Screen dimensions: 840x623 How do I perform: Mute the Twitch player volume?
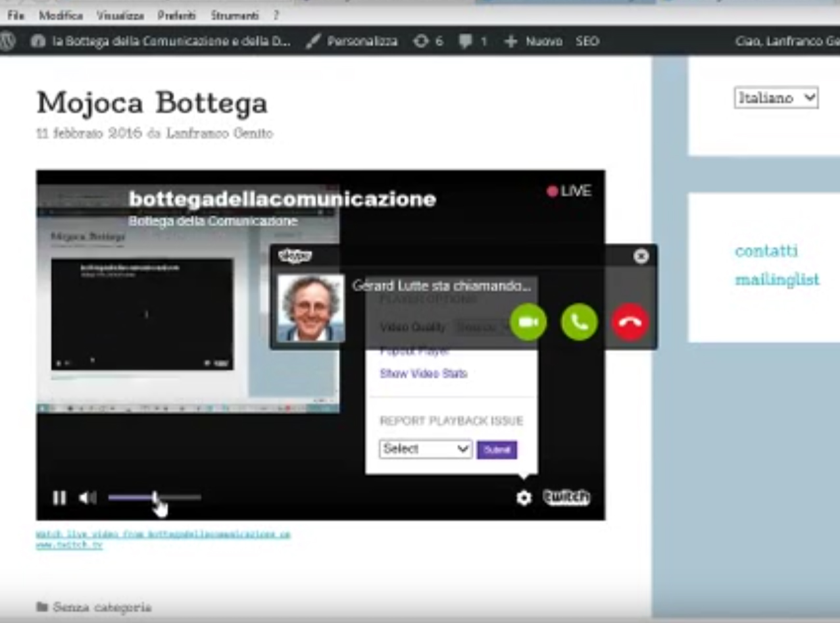pyautogui.click(x=87, y=498)
